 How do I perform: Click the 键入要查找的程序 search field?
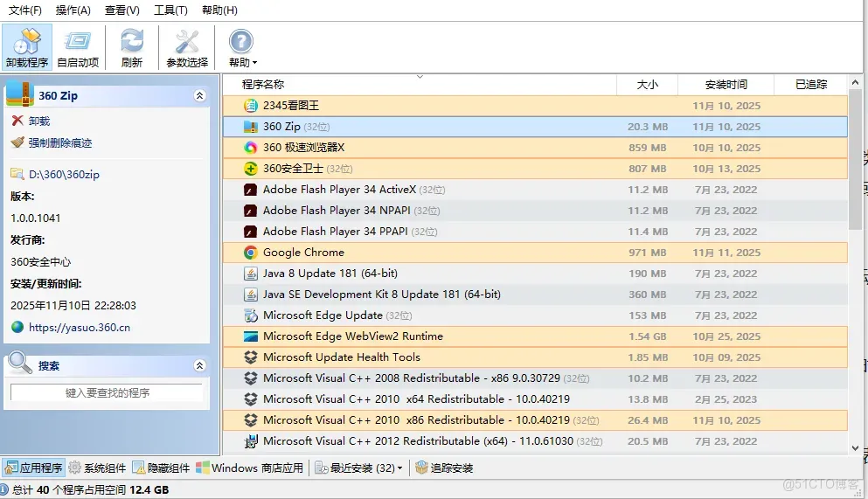(107, 392)
